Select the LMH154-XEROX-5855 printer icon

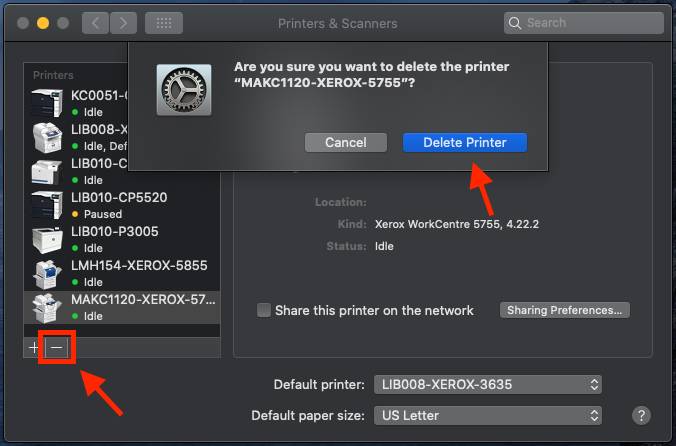coord(47,273)
